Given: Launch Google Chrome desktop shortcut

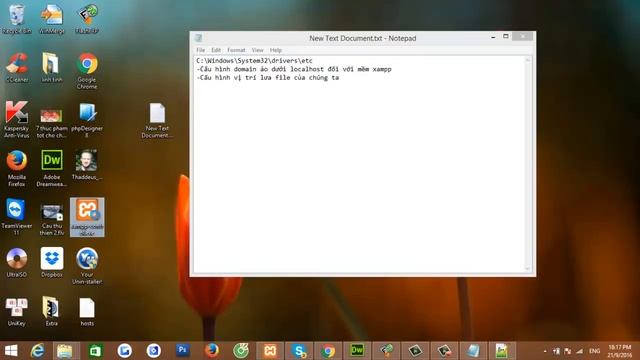Looking at the screenshot, I should 87,71.
